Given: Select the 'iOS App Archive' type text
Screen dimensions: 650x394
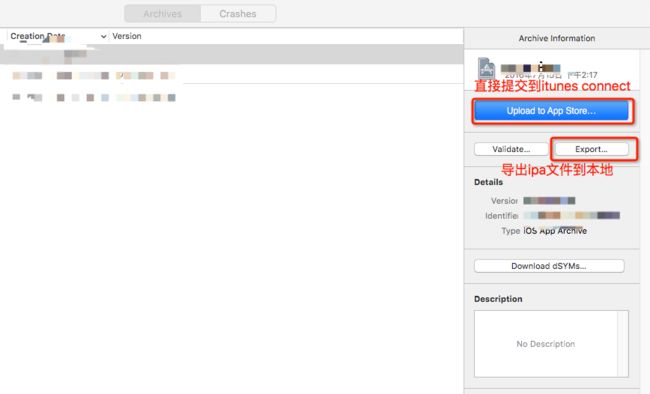Looking at the screenshot, I should (x=555, y=231).
